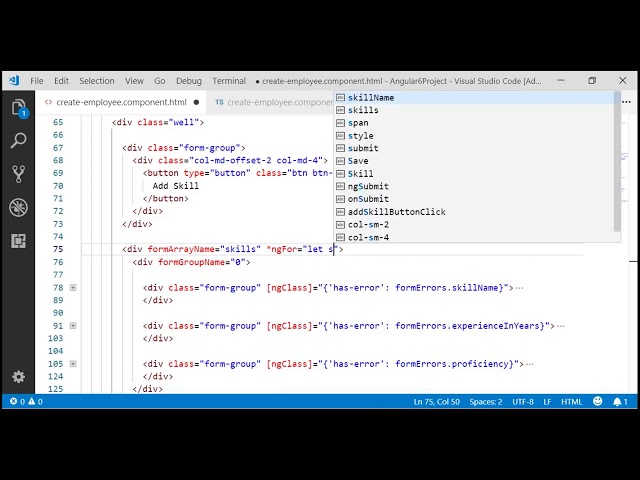Image resolution: width=640 pixels, height=480 pixels.
Task: Open the Selection menu
Action: click(97, 81)
